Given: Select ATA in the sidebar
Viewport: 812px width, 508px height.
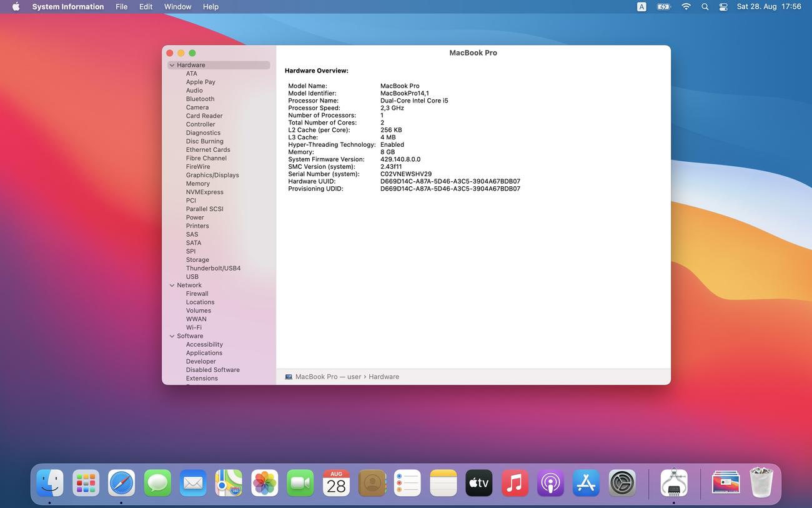Looking at the screenshot, I should [x=191, y=74].
